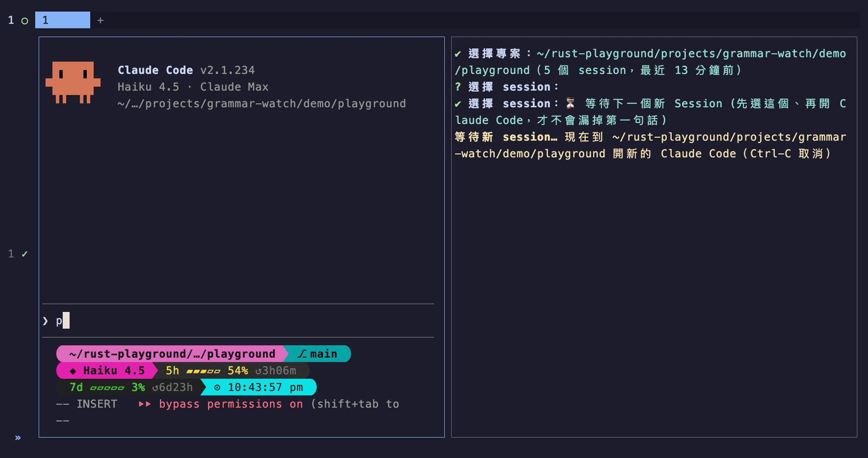This screenshot has height=458, width=868.
Task: Click the 5h usage progress bar
Action: (203, 371)
